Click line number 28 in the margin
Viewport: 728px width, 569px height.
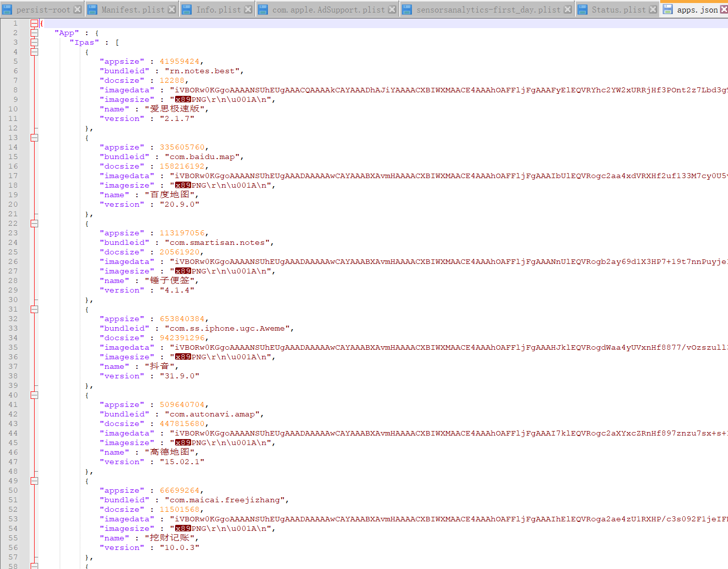click(13, 280)
